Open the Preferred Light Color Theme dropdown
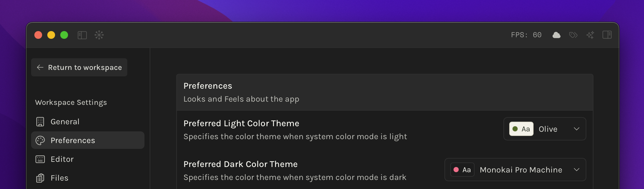This screenshot has height=189, width=644. [x=544, y=129]
